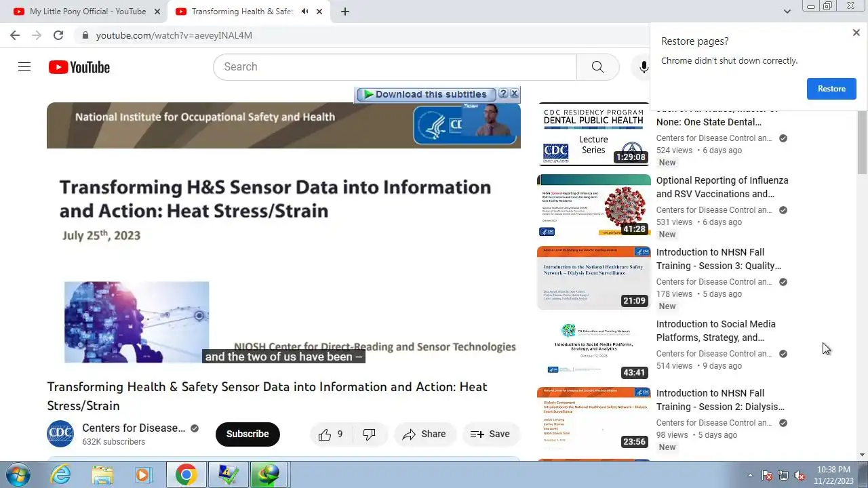The image size is (868, 488).
Task: Click the page scrollbar down arrow
Action: pos(862,455)
